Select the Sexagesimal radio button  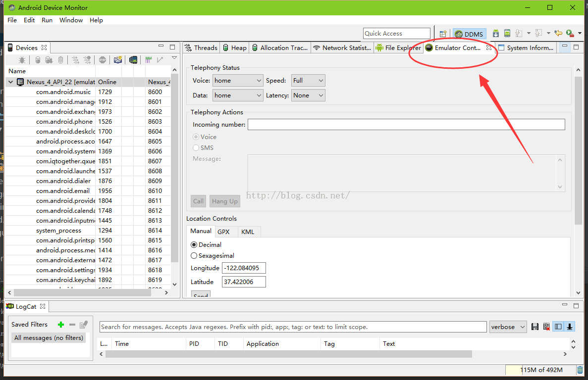click(194, 256)
